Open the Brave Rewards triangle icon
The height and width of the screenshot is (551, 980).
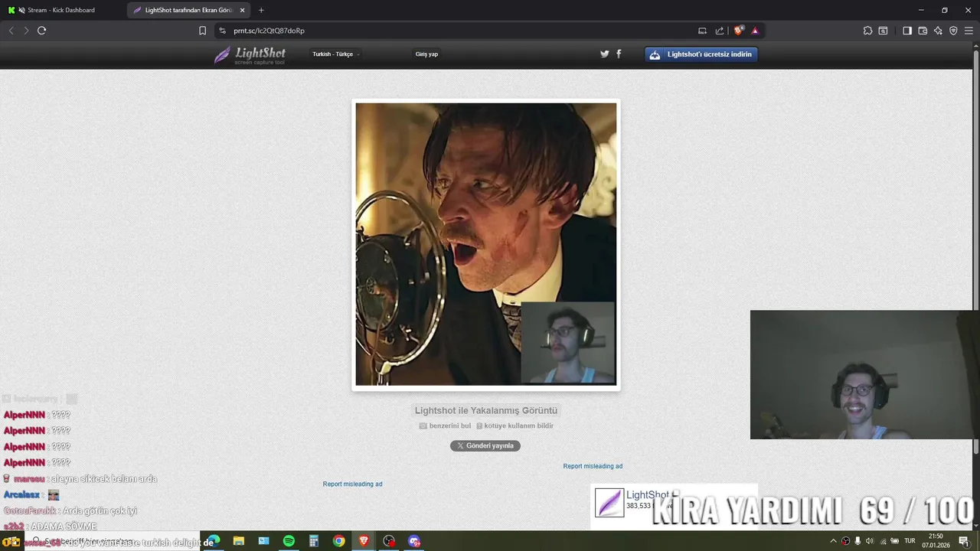point(755,31)
